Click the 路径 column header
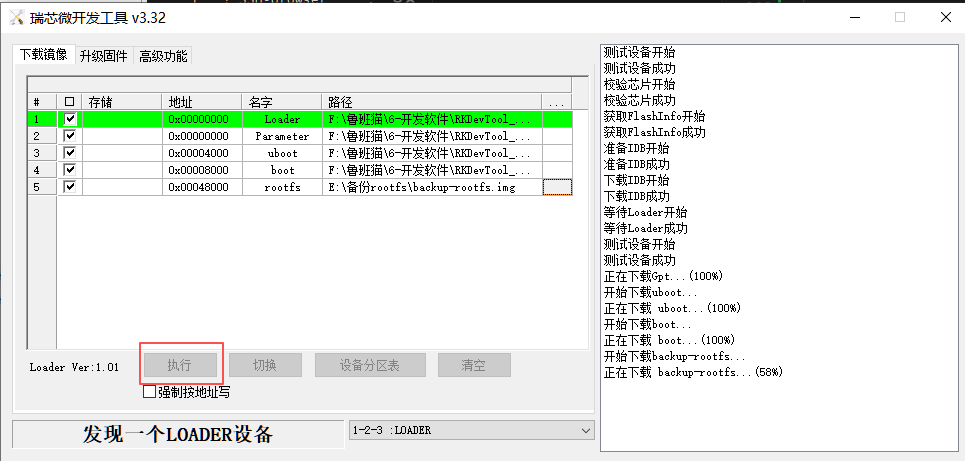This screenshot has width=965, height=461. (432, 102)
